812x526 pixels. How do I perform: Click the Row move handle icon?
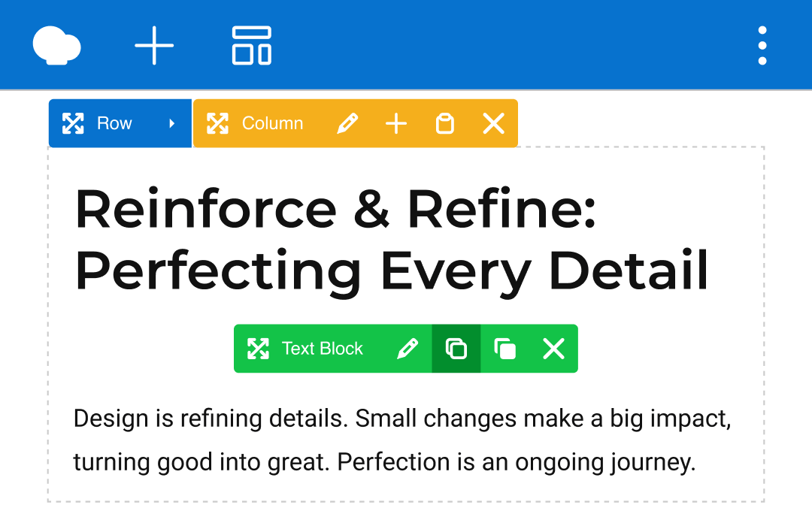click(73, 123)
